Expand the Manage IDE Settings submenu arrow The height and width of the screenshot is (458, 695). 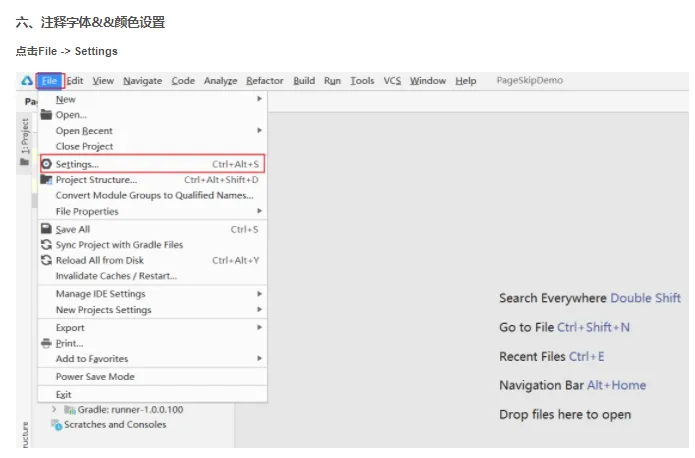click(259, 294)
